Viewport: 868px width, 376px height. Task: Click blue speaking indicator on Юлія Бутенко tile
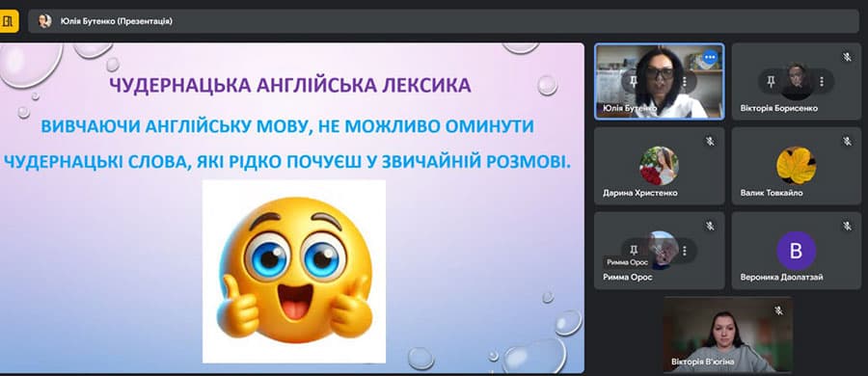pos(710,57)
